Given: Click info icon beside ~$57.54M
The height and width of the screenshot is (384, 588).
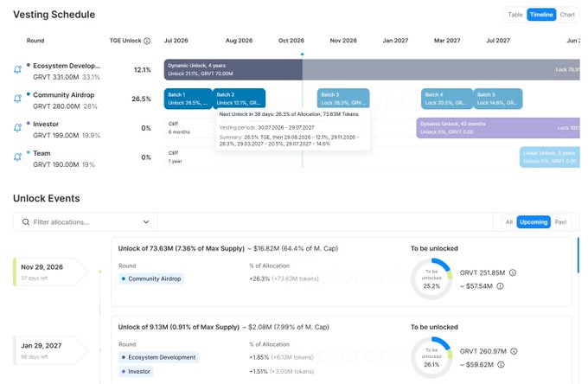Looking at the screenshot, I should click(x=500, y=286).
